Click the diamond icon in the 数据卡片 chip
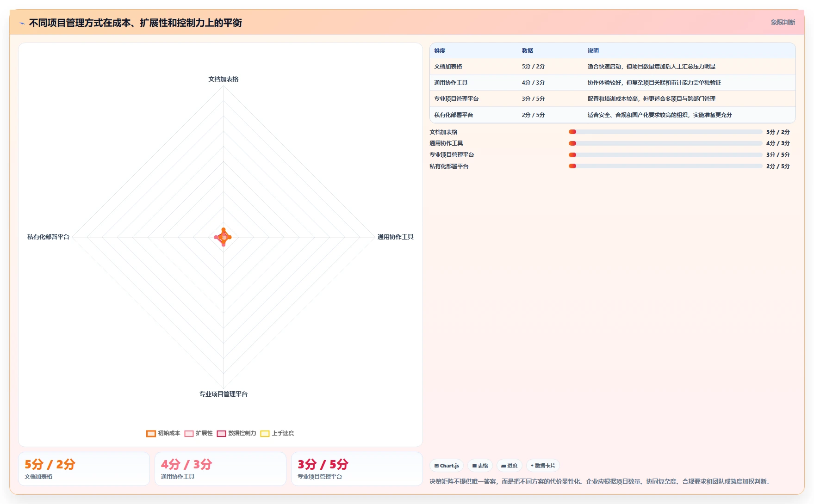This screenshot has height=504, width=814. tap(532, 466)
